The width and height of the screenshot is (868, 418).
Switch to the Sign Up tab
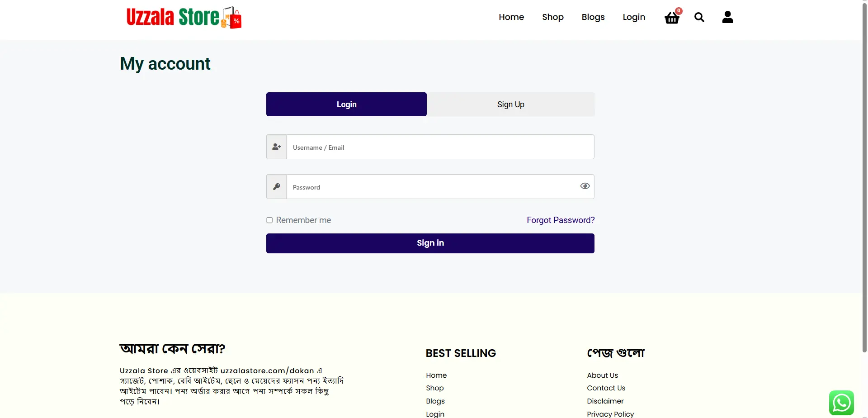click(510, 104)
